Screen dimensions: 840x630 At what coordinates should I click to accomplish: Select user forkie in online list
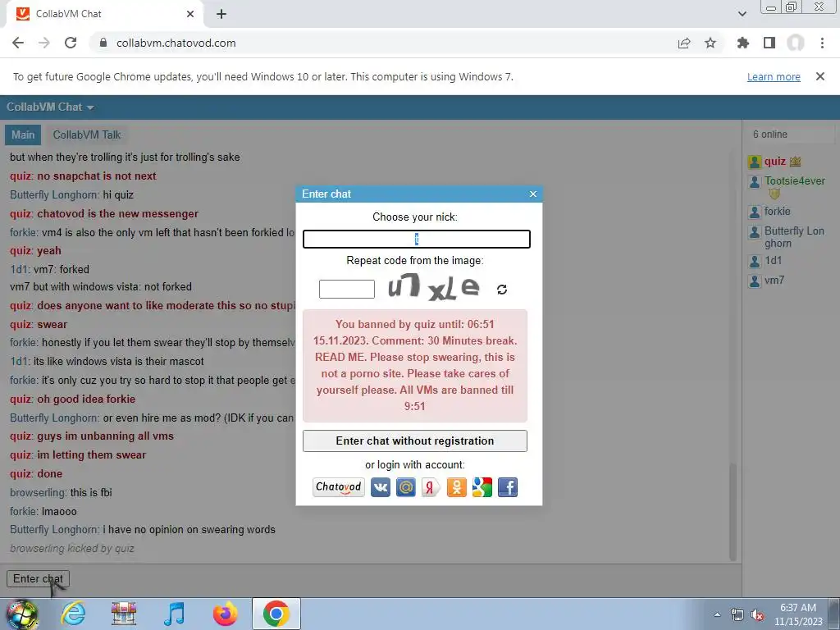[778, 211]
